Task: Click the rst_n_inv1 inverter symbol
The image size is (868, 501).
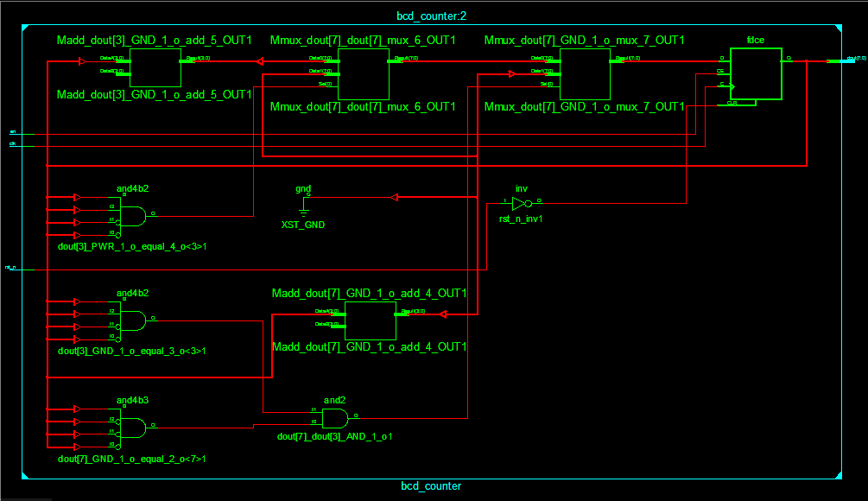Action: click(x=522, y=204)
